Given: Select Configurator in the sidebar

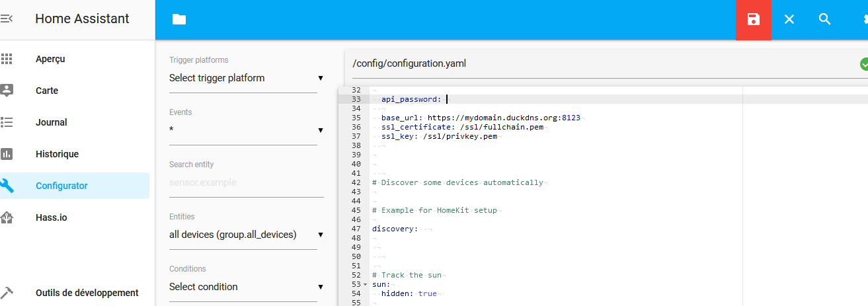Looking at the screenshot, I should click(x=61, y=186).
